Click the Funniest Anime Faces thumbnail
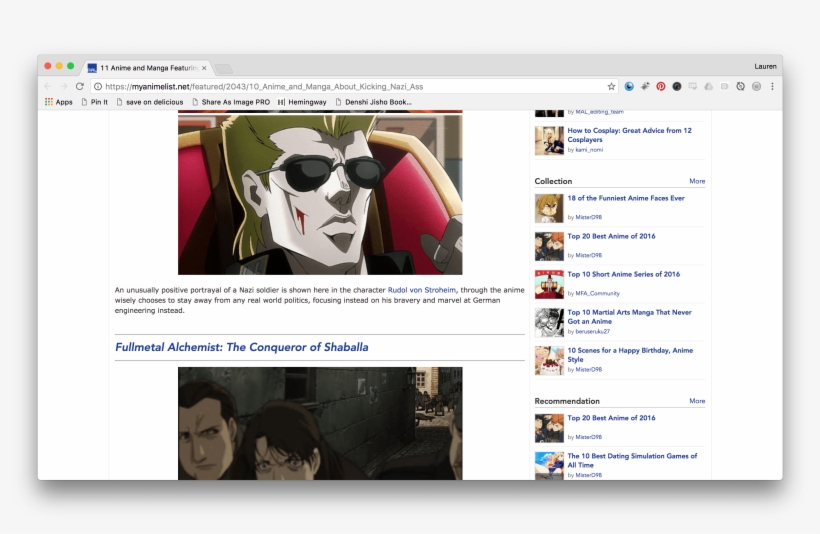Image resolution: width=820 pixels, height=534 pixels. [549, 208]
